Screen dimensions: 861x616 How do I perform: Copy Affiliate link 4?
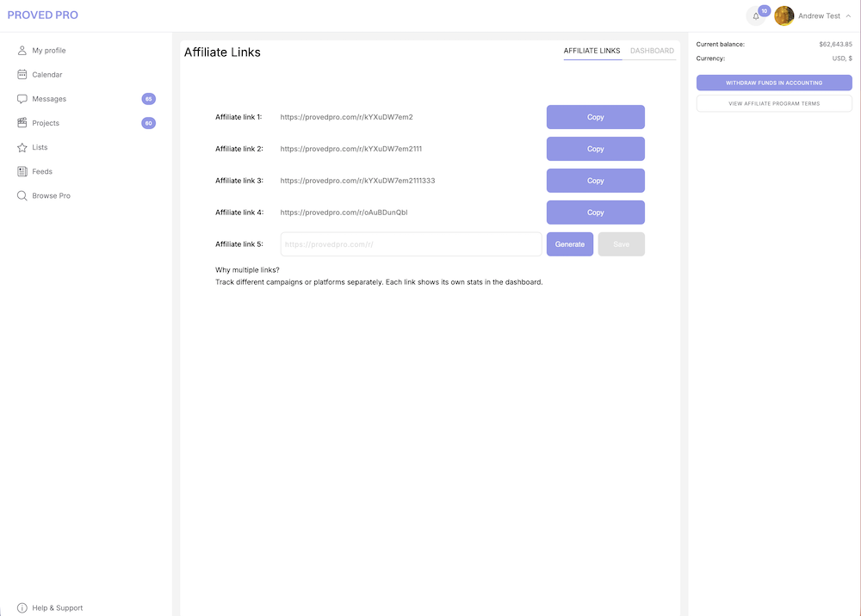(595, 212)
